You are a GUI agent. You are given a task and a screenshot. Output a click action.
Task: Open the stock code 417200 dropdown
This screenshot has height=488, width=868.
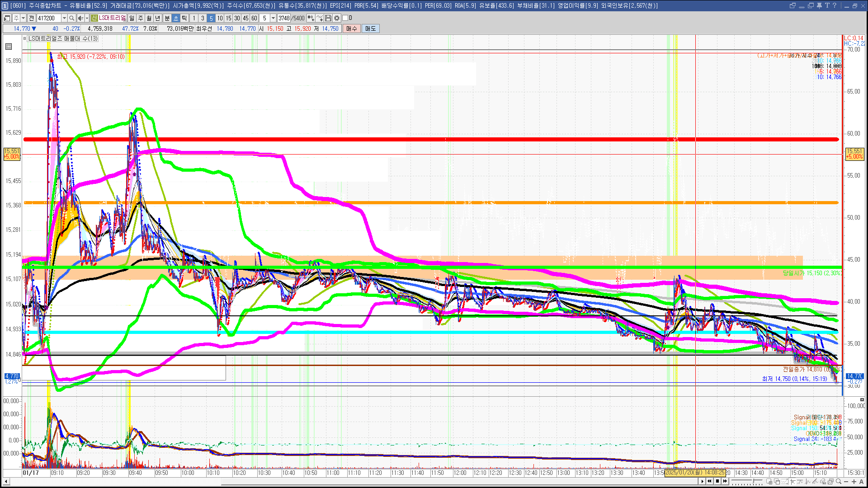(x=64, y=18)
